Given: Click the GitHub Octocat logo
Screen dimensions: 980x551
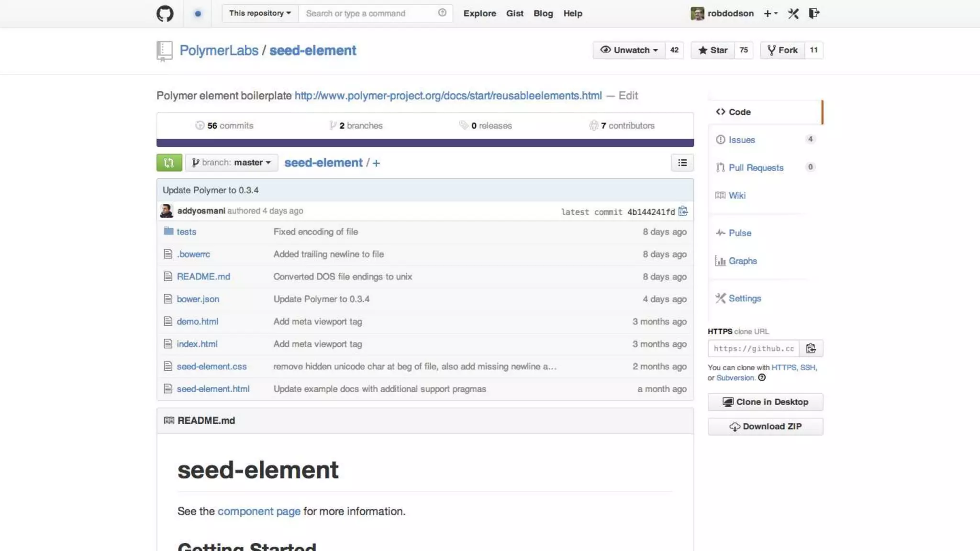Looking at the screenshot, I should coord(165,13).
